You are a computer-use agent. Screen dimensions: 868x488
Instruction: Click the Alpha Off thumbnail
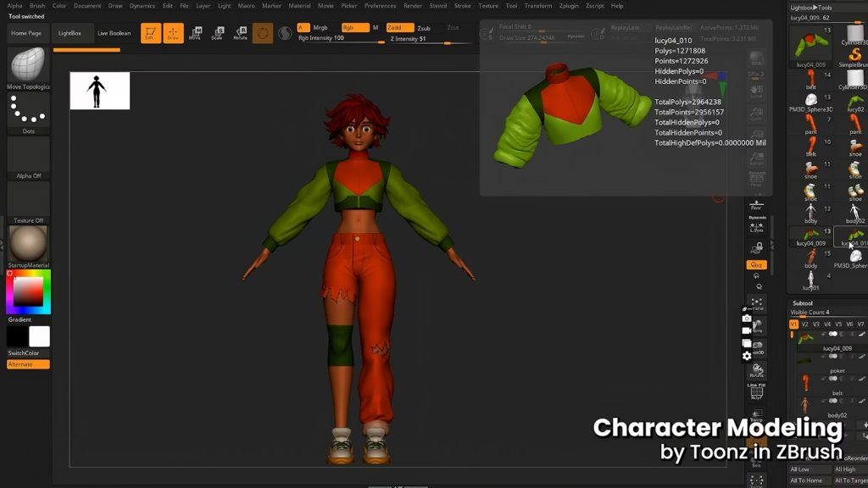click(28, 152)
